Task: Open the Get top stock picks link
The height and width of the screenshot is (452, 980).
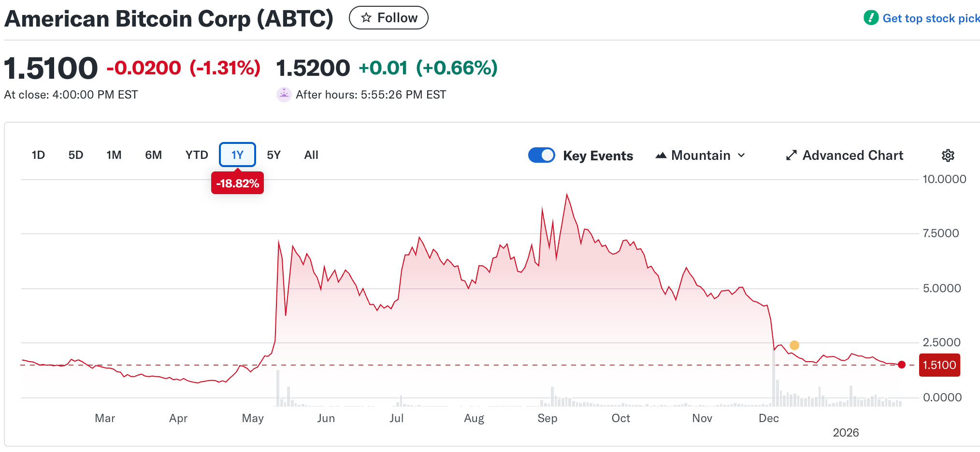Action: coord(931,18)
